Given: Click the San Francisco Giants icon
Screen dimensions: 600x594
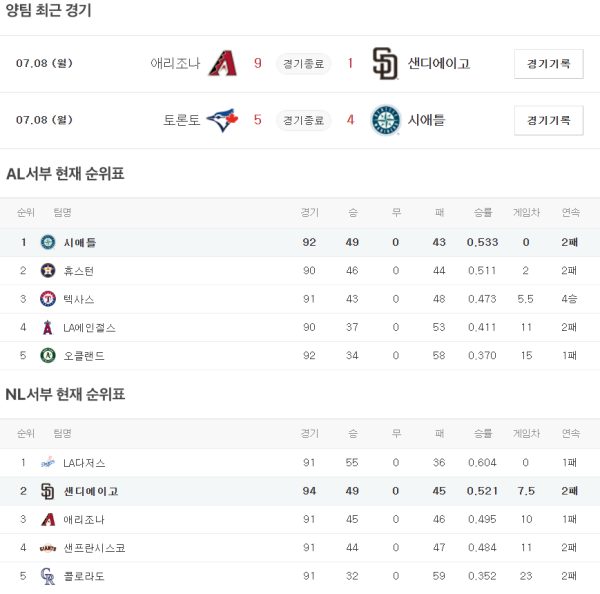Looking at the screenshot, I should [47, 548].
